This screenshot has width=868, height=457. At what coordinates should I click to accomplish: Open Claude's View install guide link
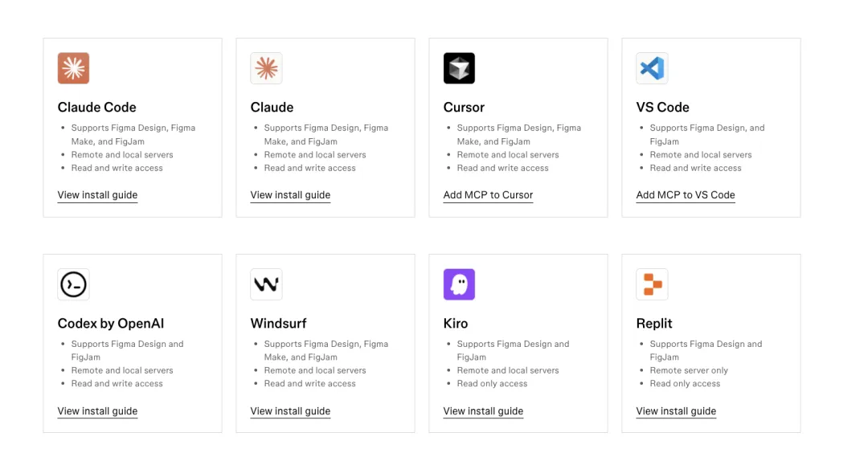[290, 195]
